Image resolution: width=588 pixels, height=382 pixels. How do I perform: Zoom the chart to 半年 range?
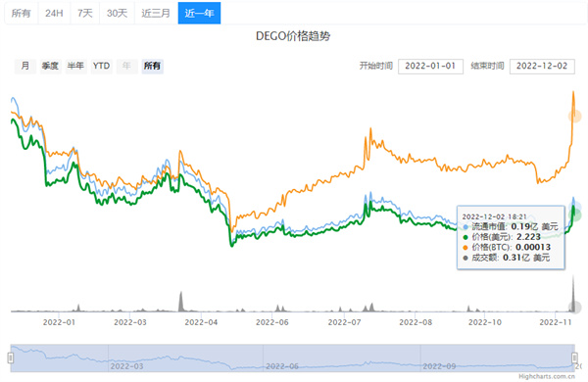pos(75,66)
